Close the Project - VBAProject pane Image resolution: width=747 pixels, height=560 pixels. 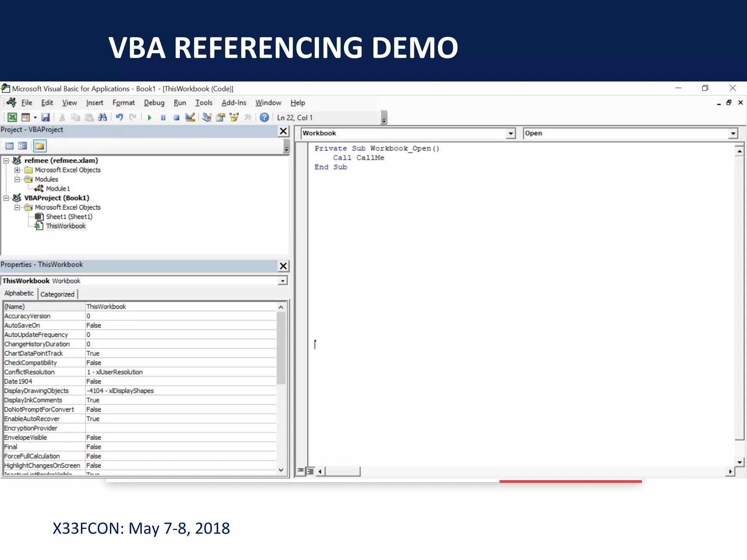[x=283, y=131]
